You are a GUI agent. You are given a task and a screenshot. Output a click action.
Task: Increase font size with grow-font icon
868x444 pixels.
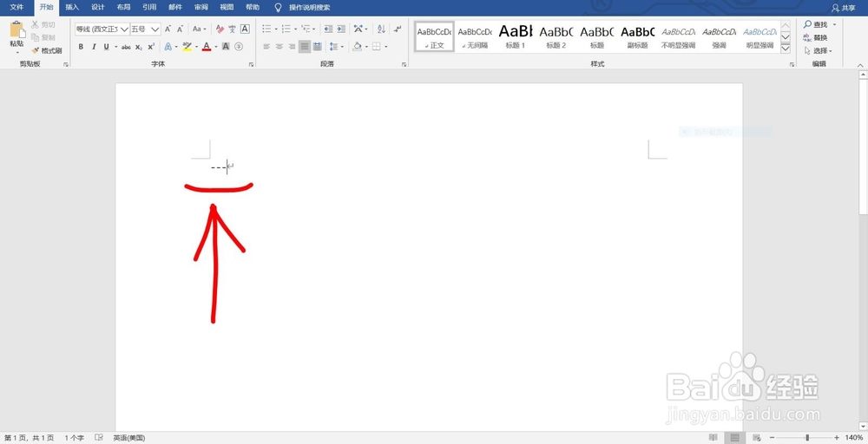click(x=168, y=29)
